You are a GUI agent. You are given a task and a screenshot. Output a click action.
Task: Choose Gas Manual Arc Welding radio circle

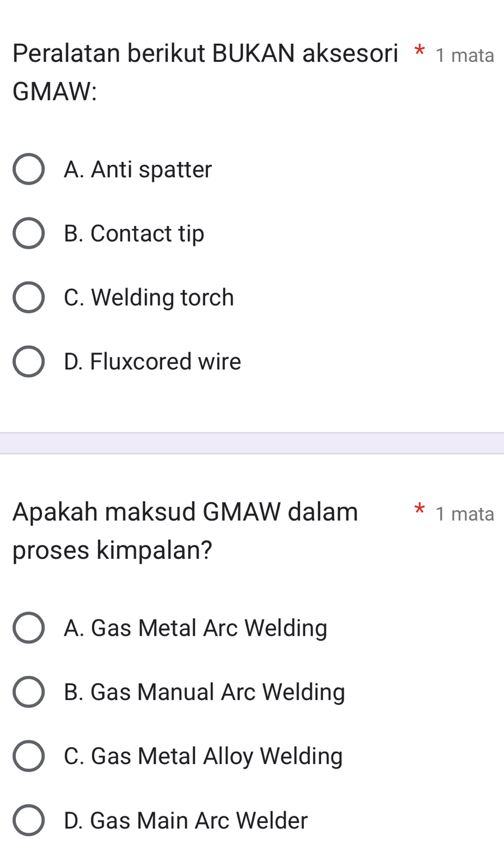tap(29, 692)
